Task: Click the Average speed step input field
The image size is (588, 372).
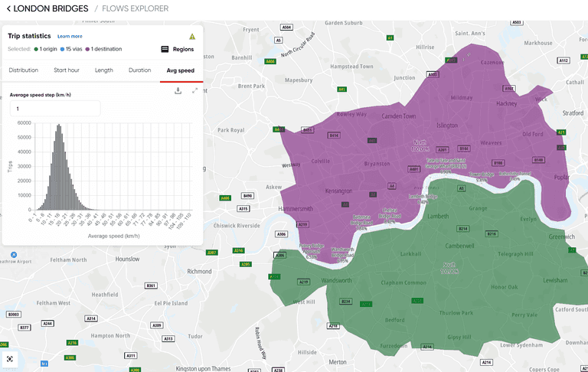Action: pos(55,109)
